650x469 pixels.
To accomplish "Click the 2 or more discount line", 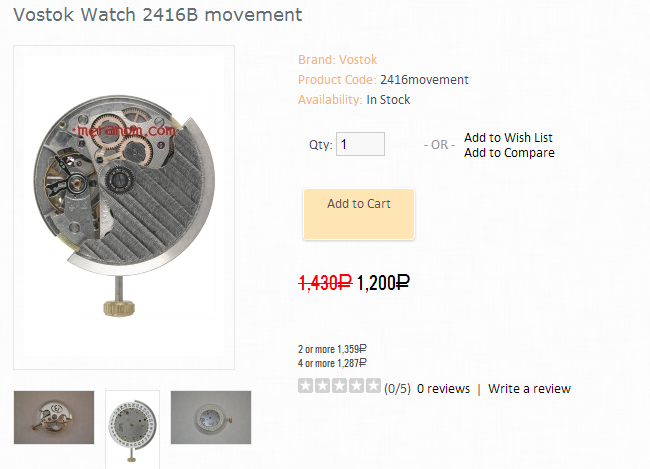I will click(332, 349).
